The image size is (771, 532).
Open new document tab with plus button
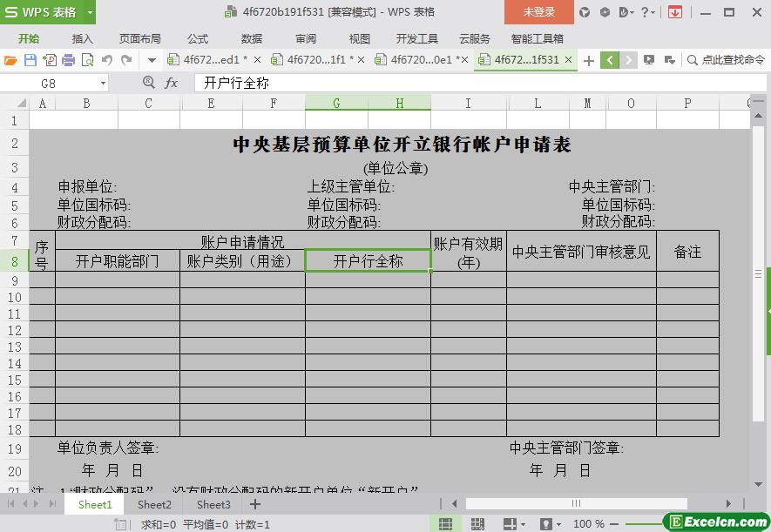click(589, 60)
